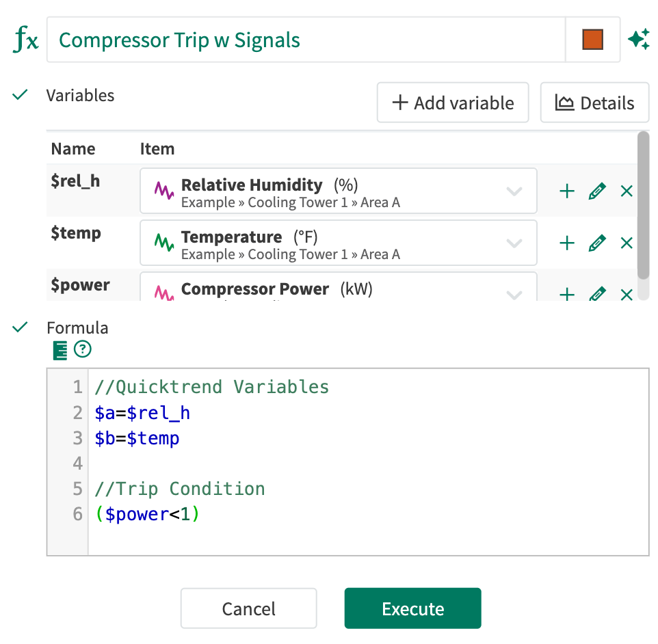Open the formula documentation book icon
The width and height of the screenshot is (658, 644).
(60, 350)
